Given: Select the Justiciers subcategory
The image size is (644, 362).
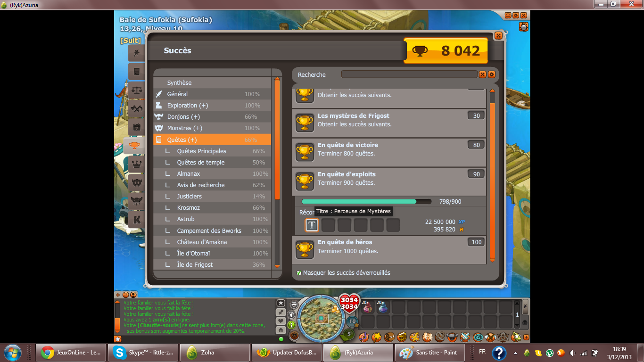Looking at the screenshot, I should (212, 196).
